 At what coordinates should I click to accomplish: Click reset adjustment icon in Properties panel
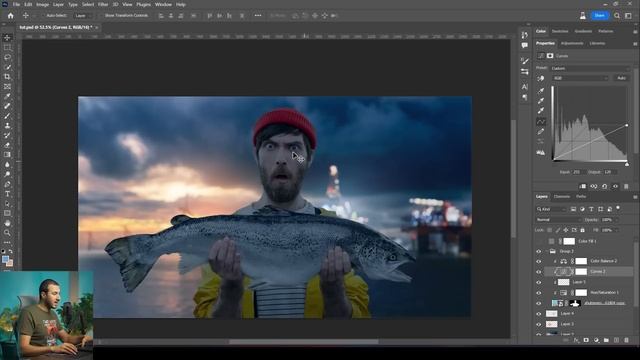pyautogui.click(x=604, y=186)
